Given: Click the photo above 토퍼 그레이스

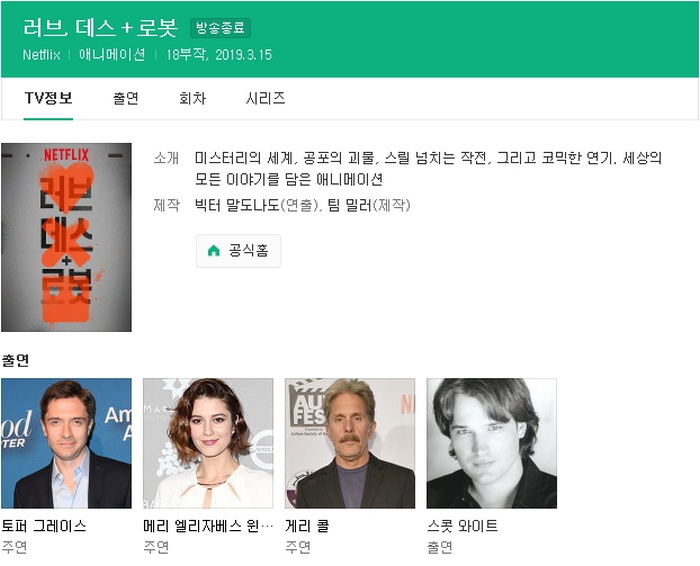Looking at the screenshot, I should (66, 443).
